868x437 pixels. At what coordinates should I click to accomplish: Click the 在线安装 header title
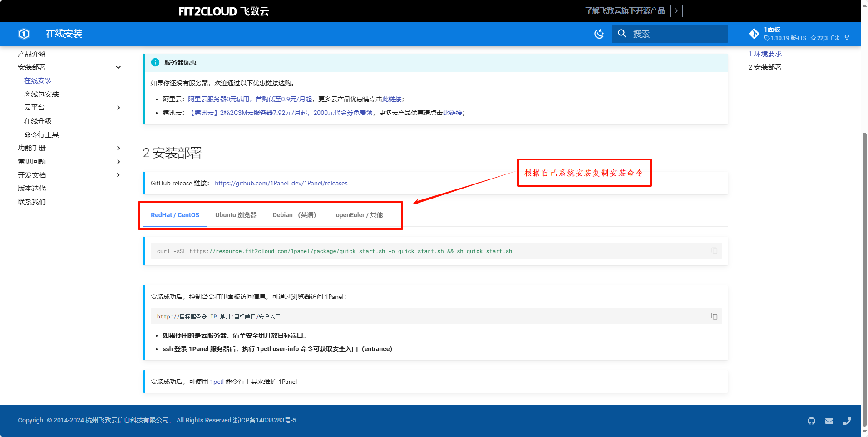point(64,34)
